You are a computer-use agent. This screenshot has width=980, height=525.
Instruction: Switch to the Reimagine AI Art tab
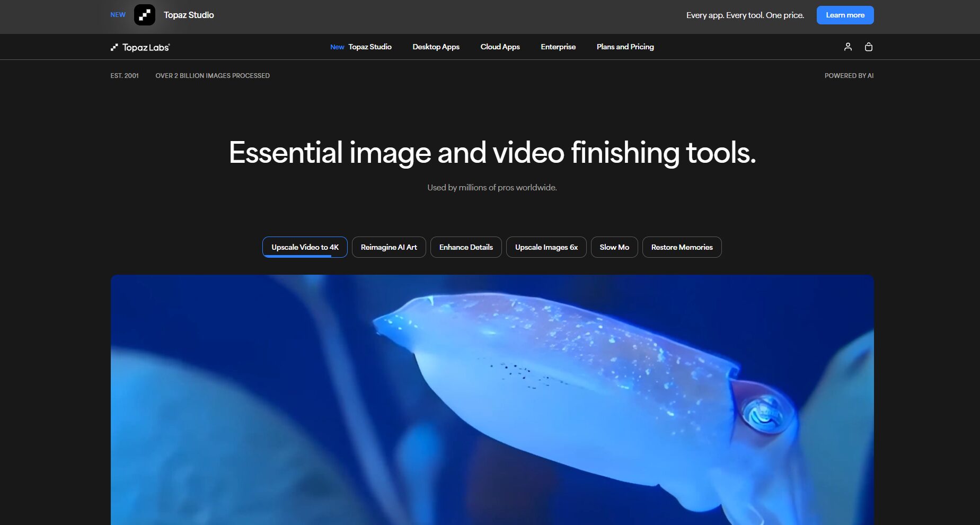pos(389,247)
